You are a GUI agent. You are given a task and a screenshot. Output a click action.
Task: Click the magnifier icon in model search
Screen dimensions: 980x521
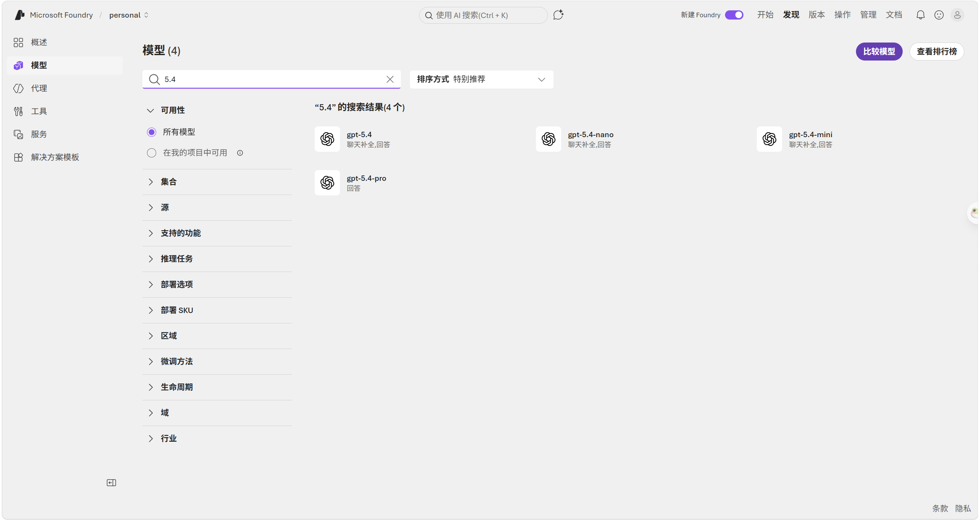[x=154, y=79]
